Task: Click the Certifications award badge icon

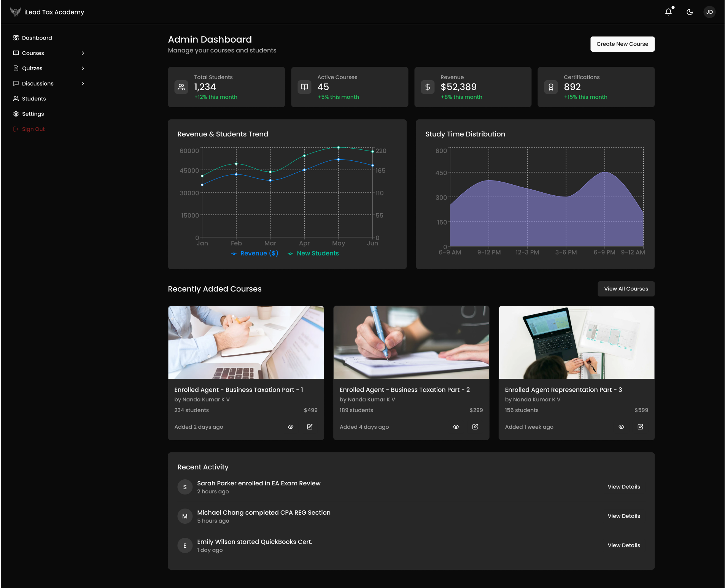Action: tap(551, 87)
